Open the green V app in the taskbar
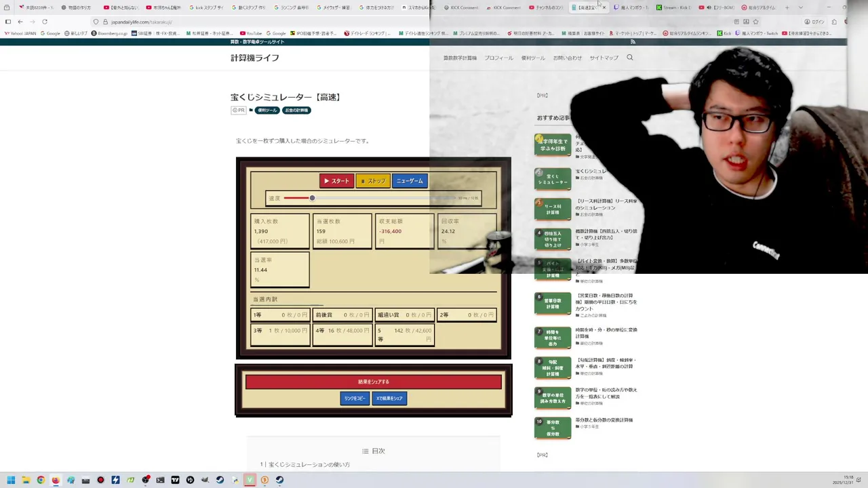868x488 pixels. click(250, 480)
